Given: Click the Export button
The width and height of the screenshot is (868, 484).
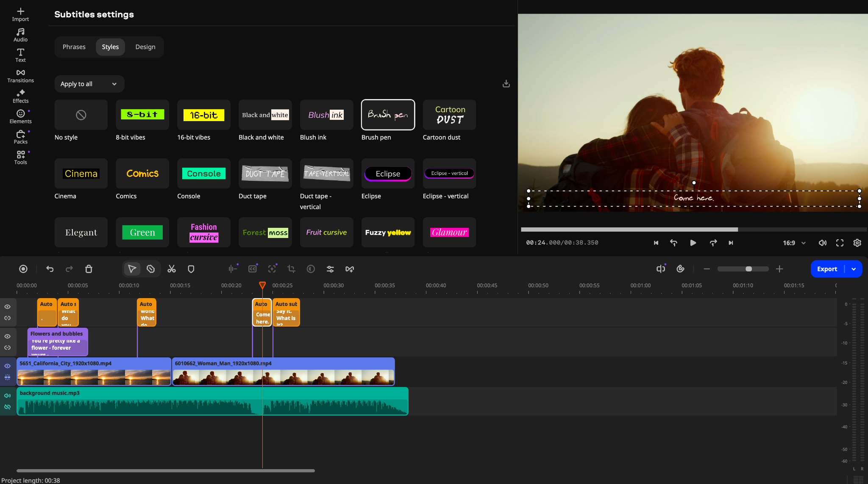Looking at the screenshot, I should (827, 269).
